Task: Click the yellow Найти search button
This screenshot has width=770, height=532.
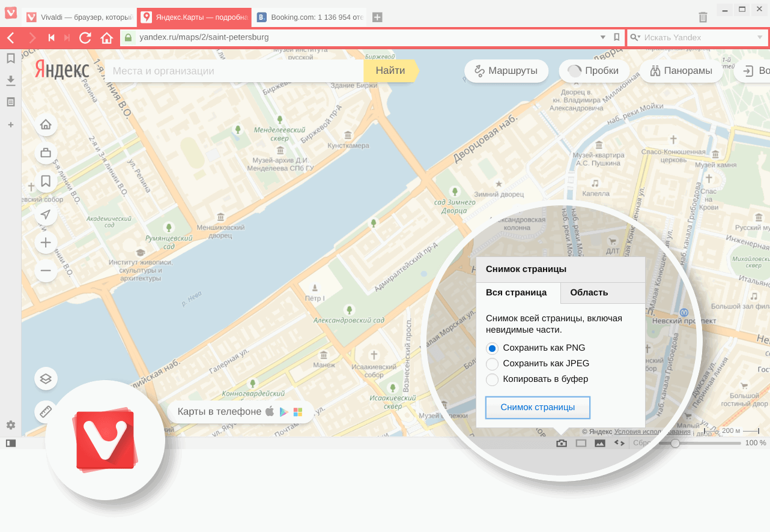Action: tap(390, 71)
